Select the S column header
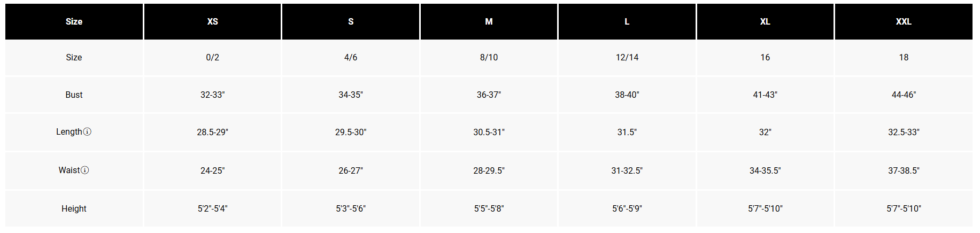The image size is (980, 233). pos(351,21)
